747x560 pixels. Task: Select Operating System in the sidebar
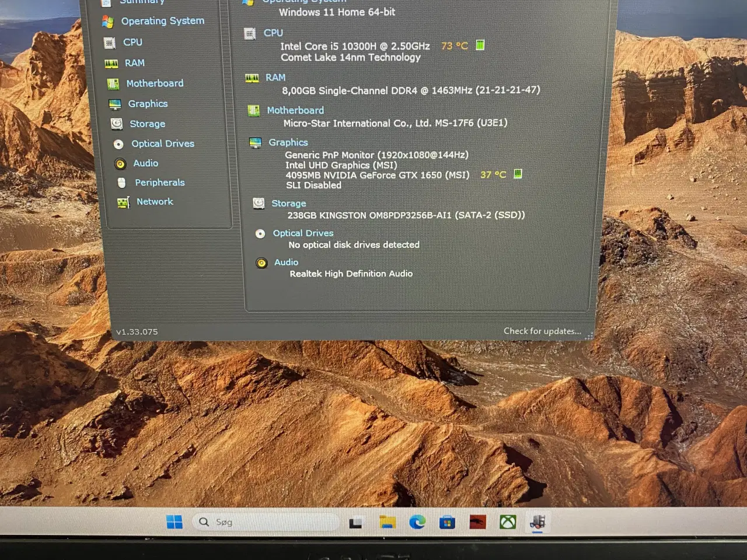[x=162, y=21]
